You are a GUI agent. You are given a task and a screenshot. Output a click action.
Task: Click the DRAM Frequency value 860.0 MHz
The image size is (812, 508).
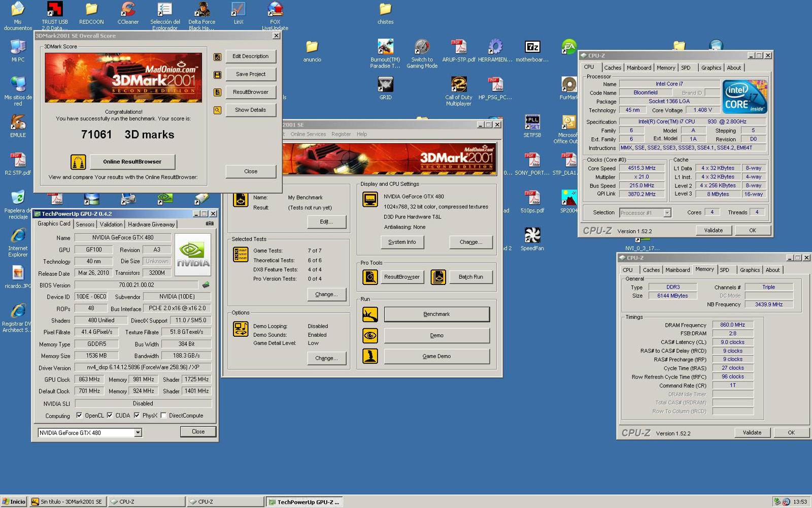point(732,325)
